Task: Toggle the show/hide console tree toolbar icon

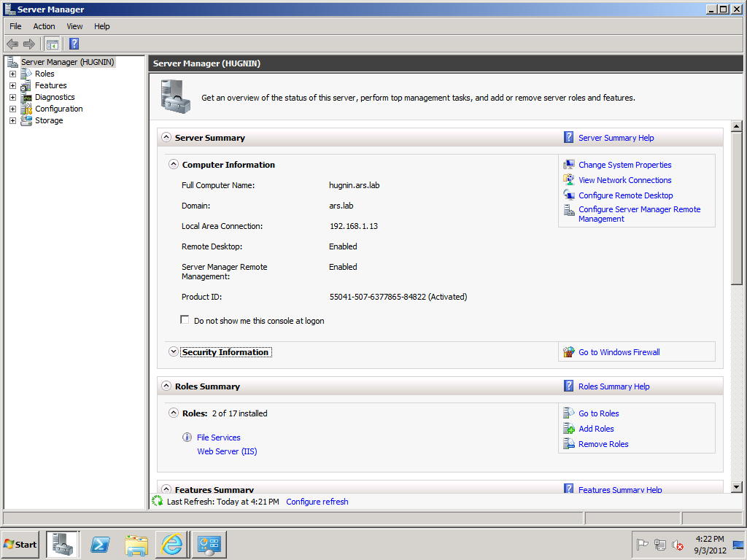Action: click(x=52, y=44)
